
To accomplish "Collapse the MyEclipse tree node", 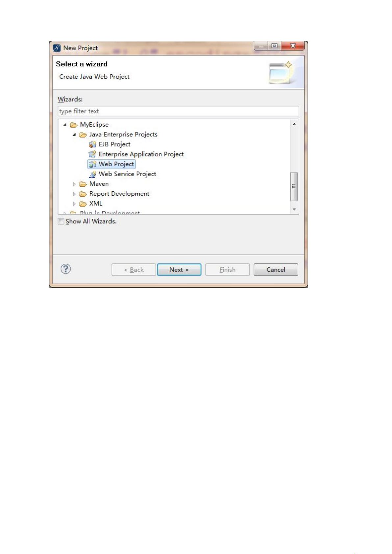I will click(x=65, y=125).
